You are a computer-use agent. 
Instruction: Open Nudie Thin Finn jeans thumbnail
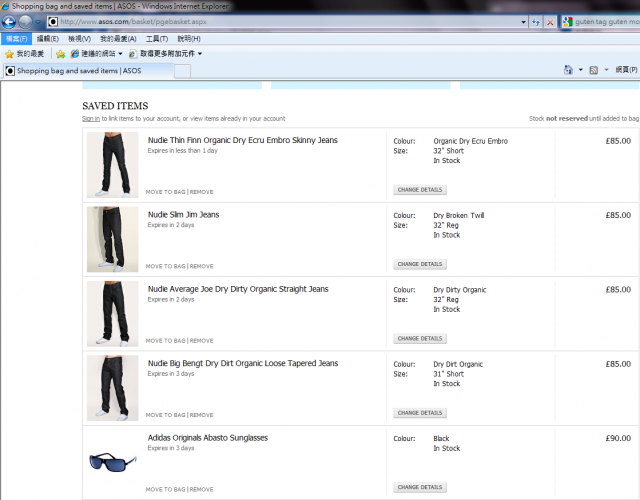112,165
